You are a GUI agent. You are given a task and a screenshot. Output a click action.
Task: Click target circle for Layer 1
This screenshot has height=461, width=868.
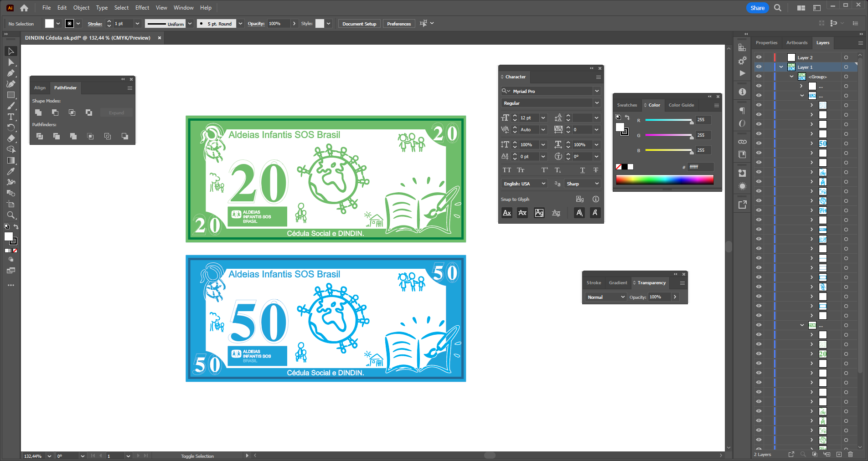pos(846,67)
